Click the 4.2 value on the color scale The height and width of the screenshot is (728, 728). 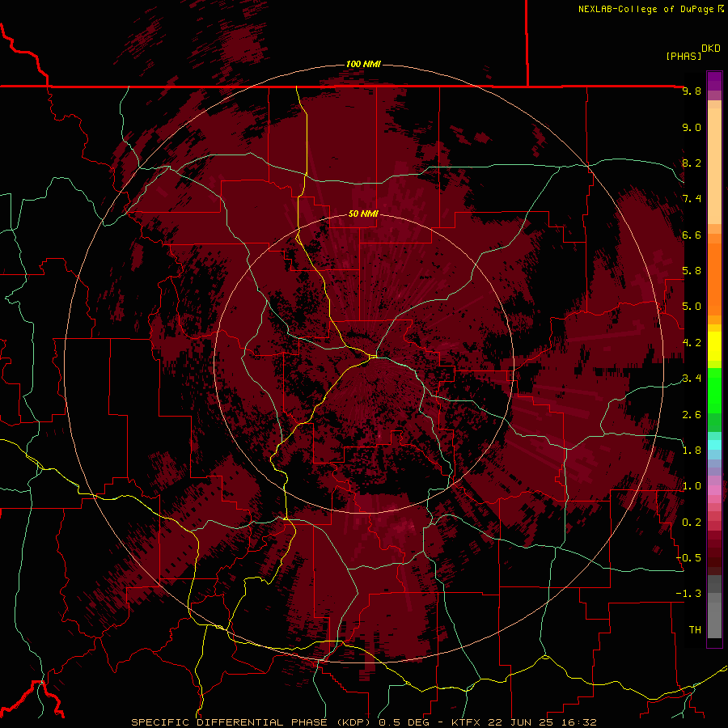[x=692, y=343]
